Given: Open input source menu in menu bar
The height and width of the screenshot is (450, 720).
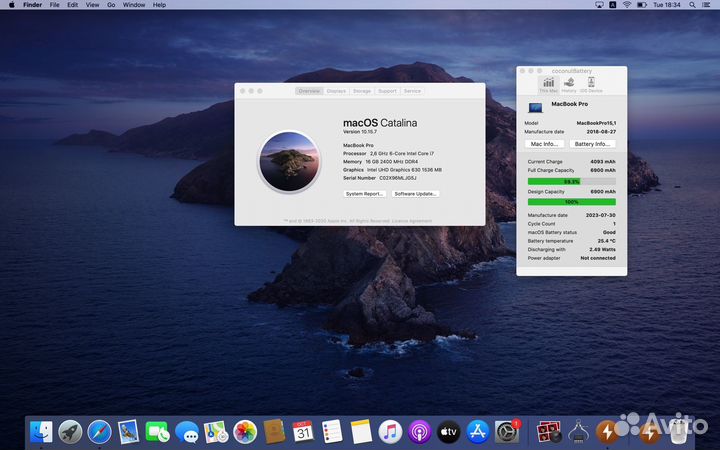Looking at the screenshot, I should (613, 5).
